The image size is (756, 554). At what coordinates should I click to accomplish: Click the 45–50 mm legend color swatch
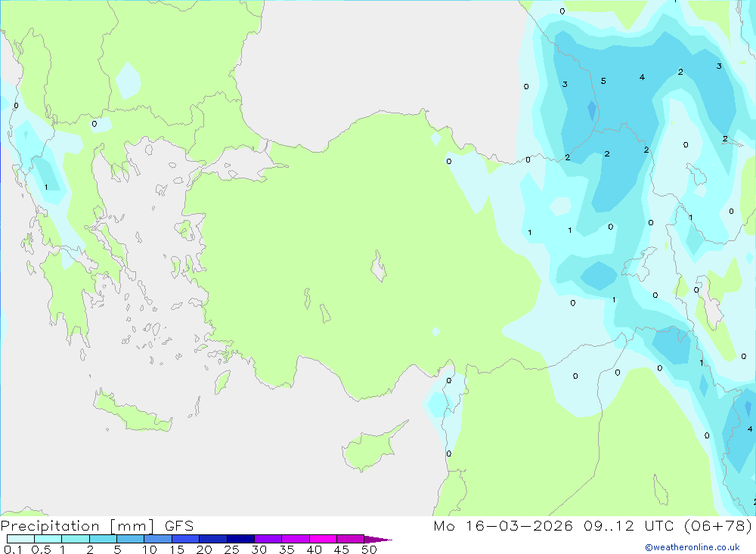[350, 539]
